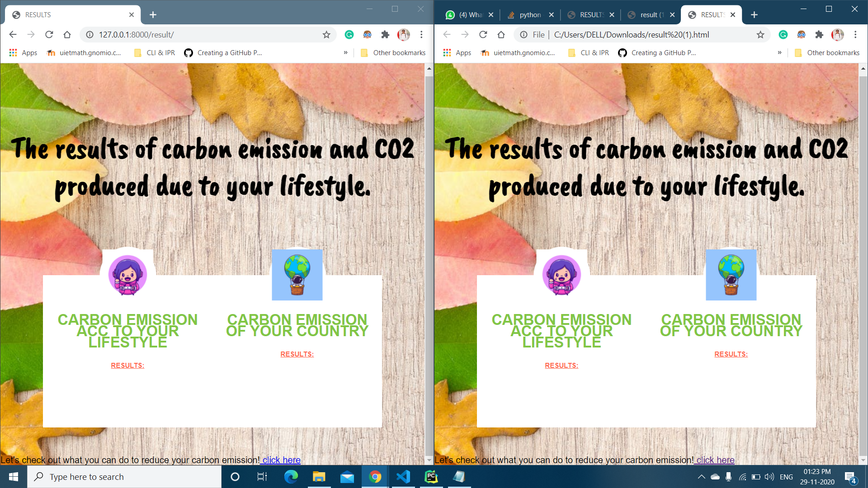The height and width of the screenshot is (488, 868).
Task: Reload the 127.0.0.1 result page
Action: [x=49, y=34]
